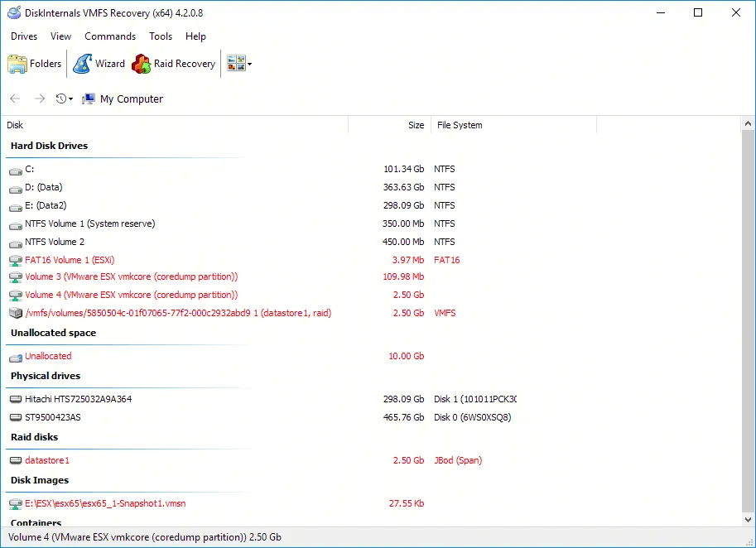Click the back navigation arrow
The width and height of the screenshot is (756, 548).
[14, 99]
